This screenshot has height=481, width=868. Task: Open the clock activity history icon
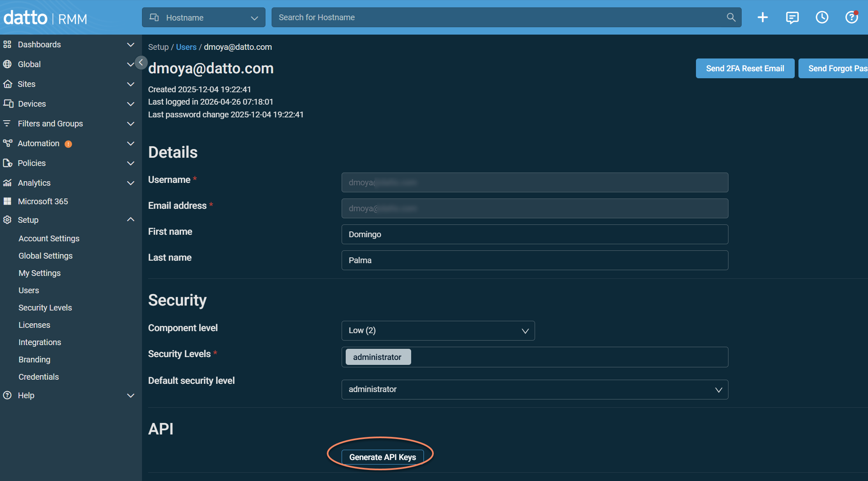point(822,17)
